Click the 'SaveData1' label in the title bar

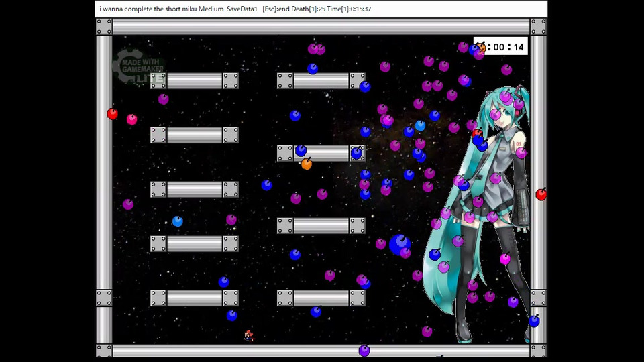click(242, 9)
